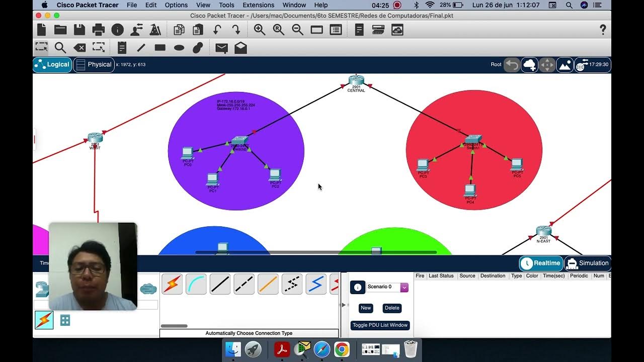
Task: Open the File menu
Action: [x=132, y=5]
